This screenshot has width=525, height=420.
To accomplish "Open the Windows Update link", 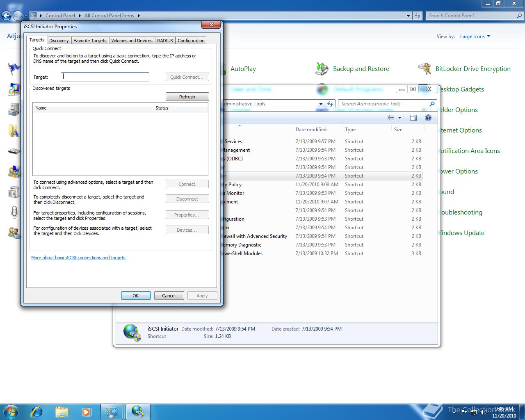I will click(x=461, y=233).
